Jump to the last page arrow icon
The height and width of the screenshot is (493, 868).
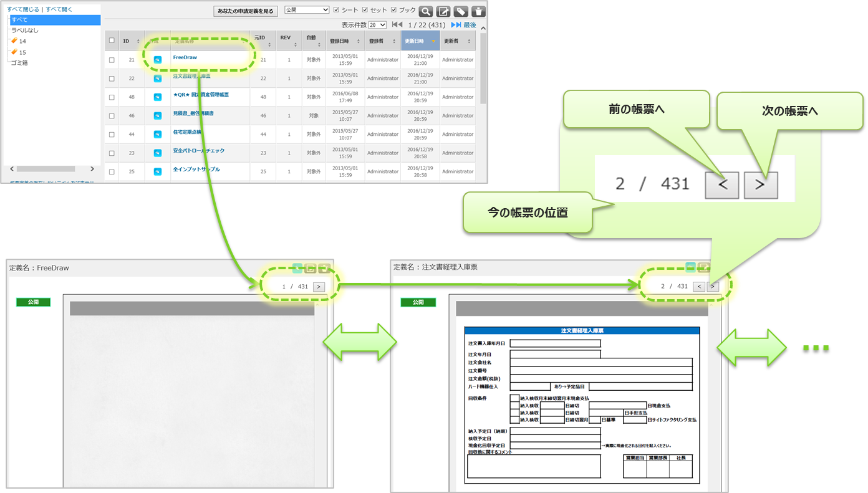pyautogui.click(x=456, y=25)
